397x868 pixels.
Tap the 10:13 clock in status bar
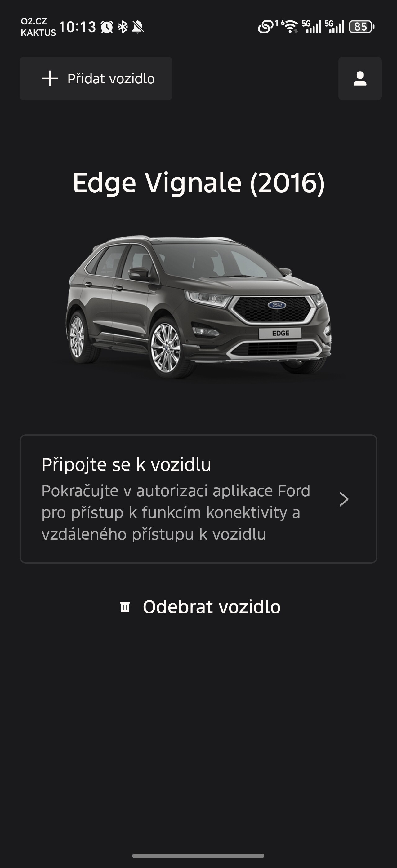pos(77,27)
